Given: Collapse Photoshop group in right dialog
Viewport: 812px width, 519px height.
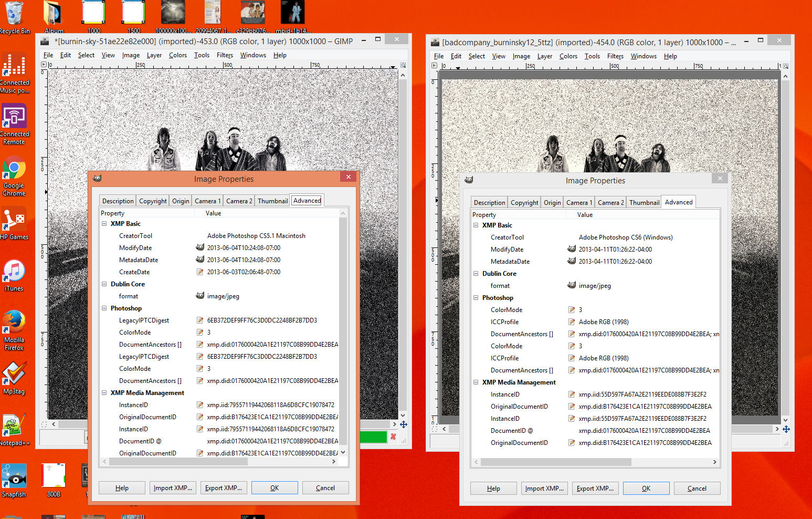Looking at the screenshot, I should [x=476, y=298].
